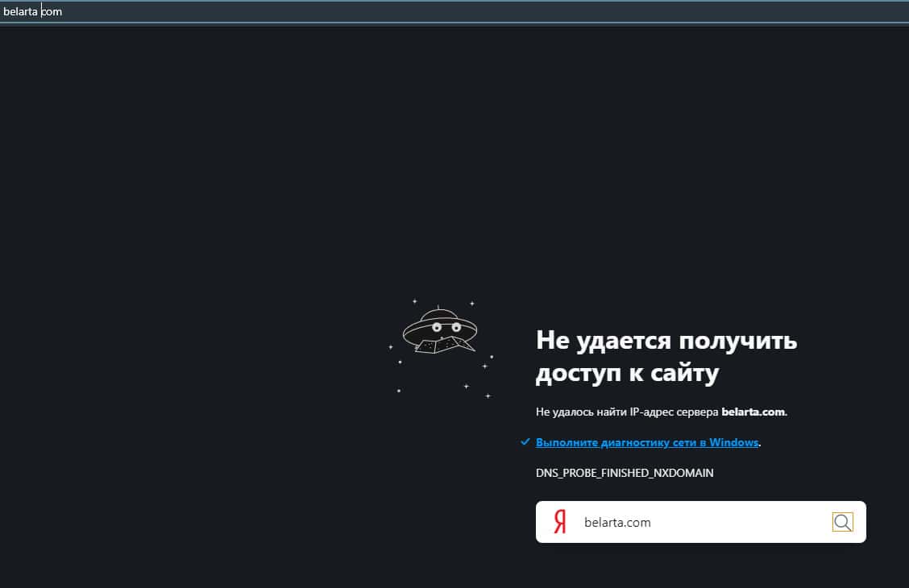
Task: Click the Yandex search field with belarta.com
Action: point(703,523)
